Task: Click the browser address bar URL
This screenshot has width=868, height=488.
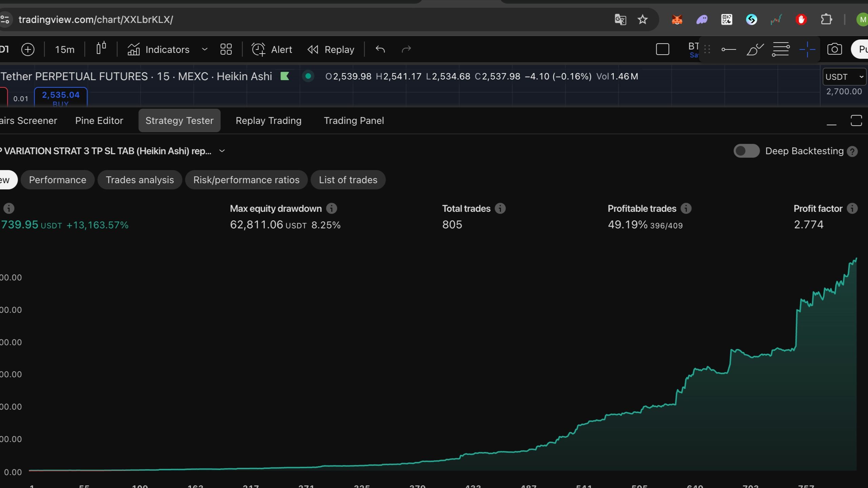Action: point(96,20)
